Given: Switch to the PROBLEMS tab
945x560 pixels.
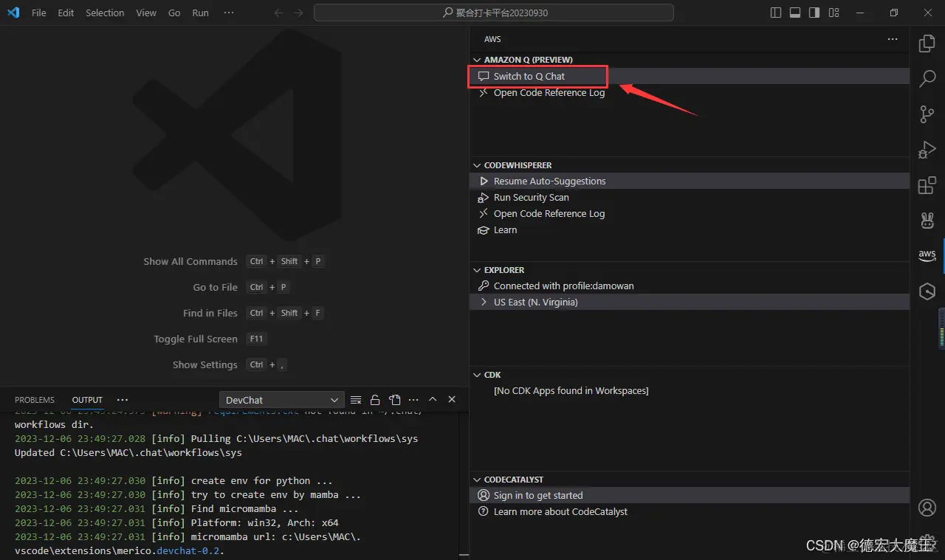Looking at the screenshot, I should (x=35, y=400).
